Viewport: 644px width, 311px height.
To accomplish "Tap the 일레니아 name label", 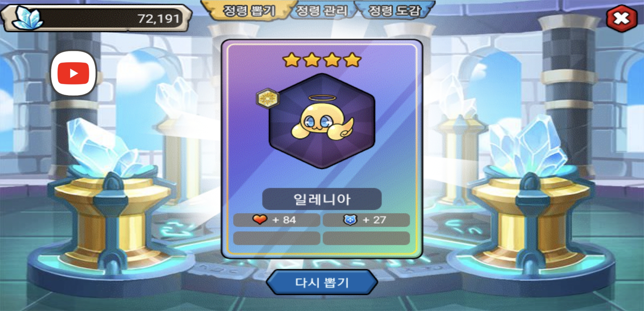I will pos(322,199).
